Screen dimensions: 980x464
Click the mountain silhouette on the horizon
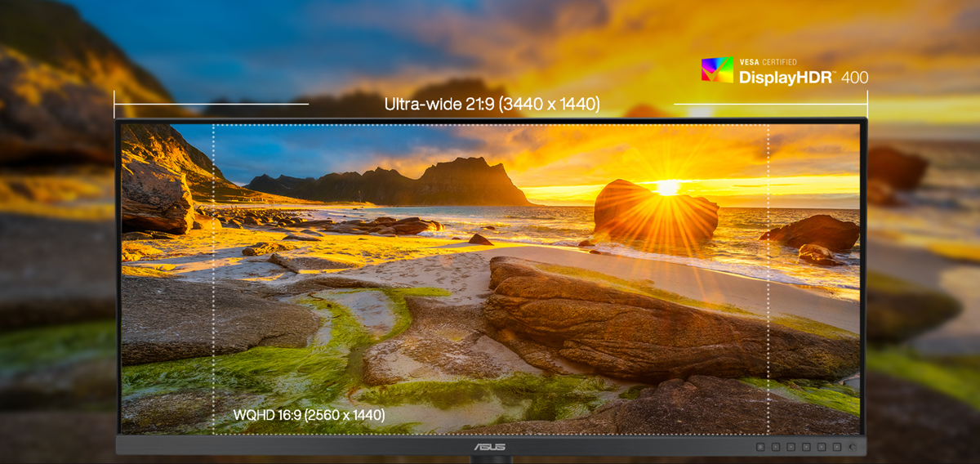pos(457,181)
